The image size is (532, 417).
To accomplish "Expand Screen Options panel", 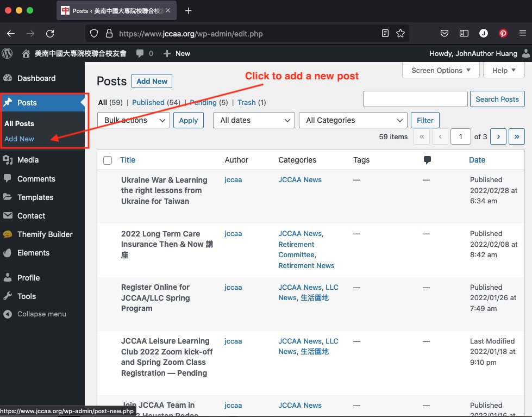I will tap(441, 70).
